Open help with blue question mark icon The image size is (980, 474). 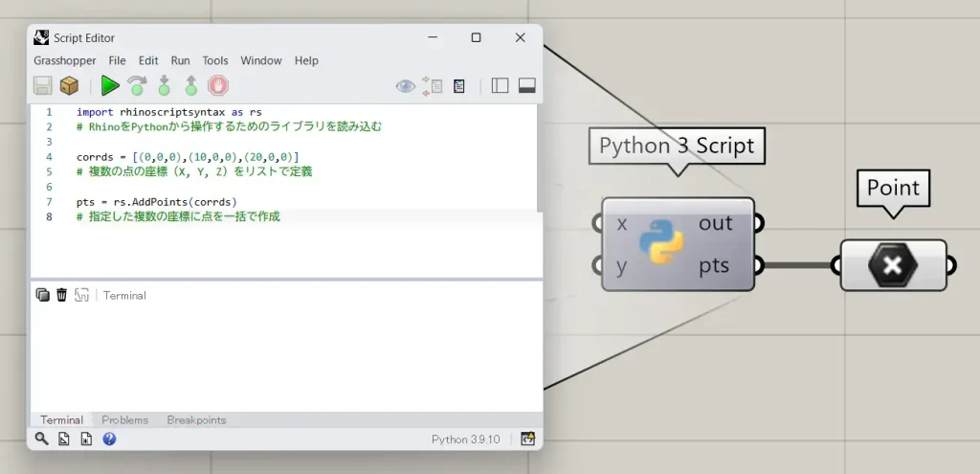click(109, 439)
